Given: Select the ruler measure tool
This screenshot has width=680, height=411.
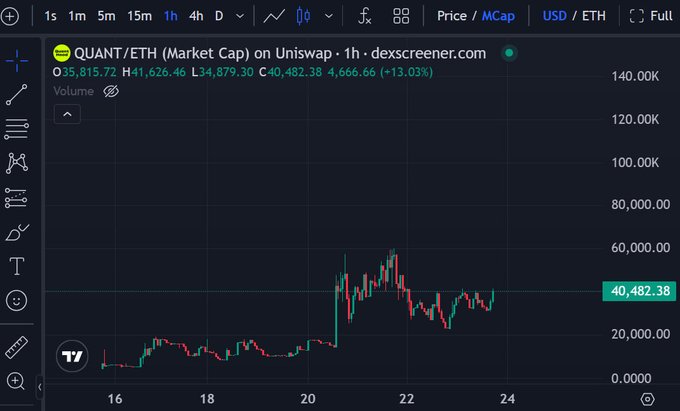Looking at the screenshot, I should point(16,347).
